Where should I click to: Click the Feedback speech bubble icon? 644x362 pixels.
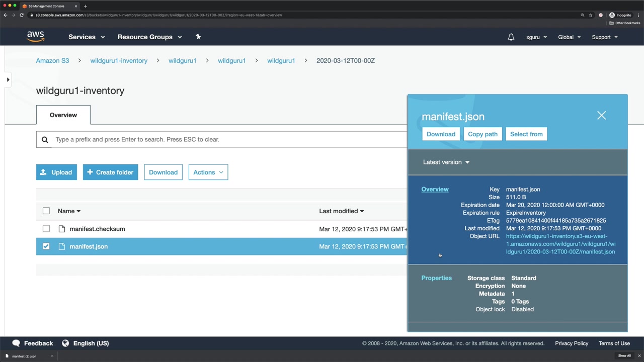click(16, 343)
